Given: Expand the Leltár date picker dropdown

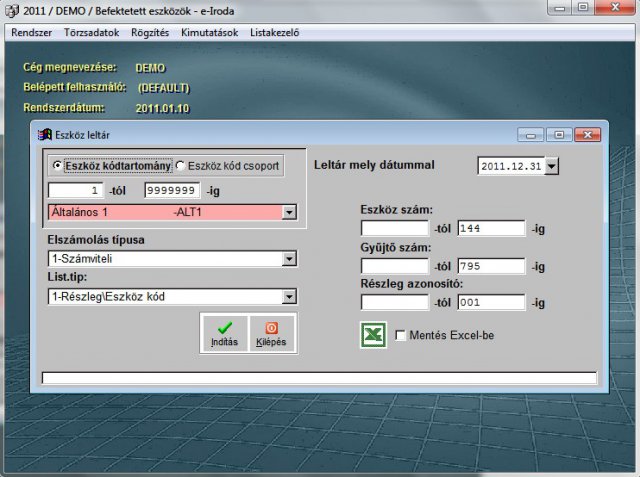Looking at the screenshot, I should [551, 166].
